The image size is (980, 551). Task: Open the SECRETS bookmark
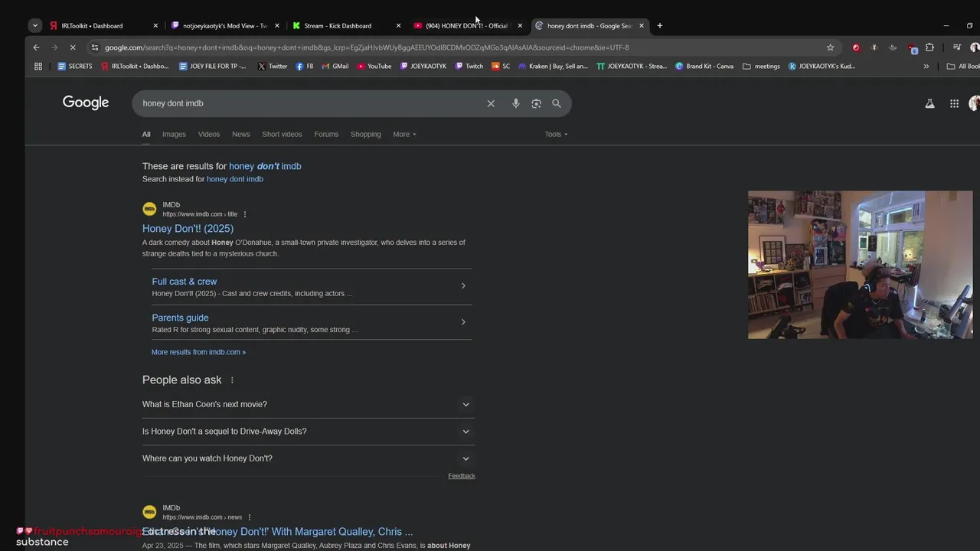click(x=75, y=67)
